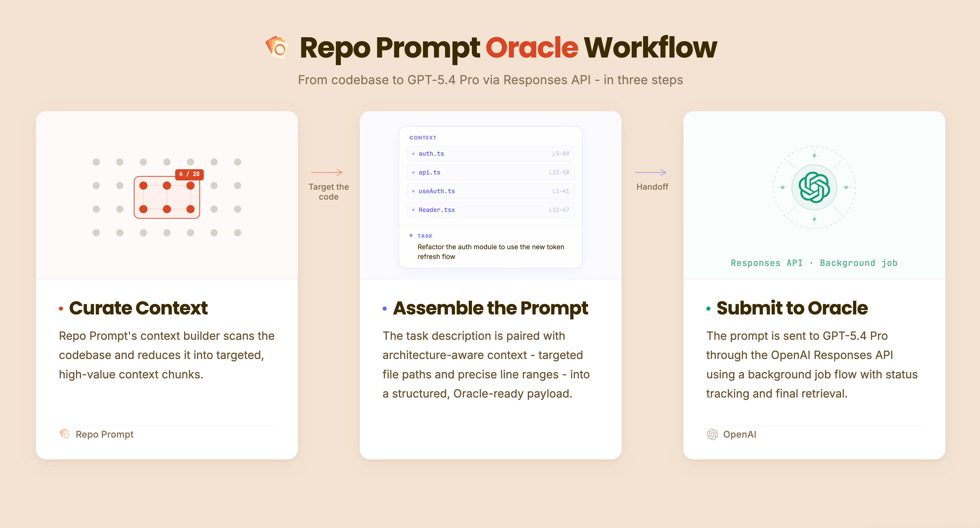Select the Curate Context heading
This screenshot has width=980, height=528.
[x=139, y=308]
